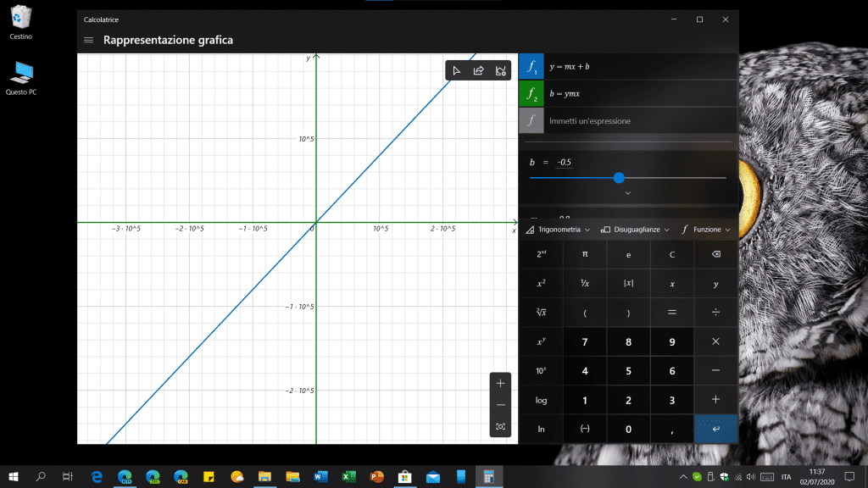The image size is (868, 488).
Task: Toggle visibility of f1 line y=mx+b
Action: coord(531,66)
